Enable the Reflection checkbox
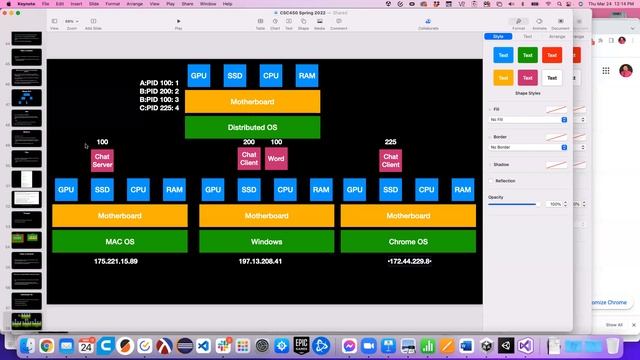The image size is (640, 360). click(x=491, y=181)
